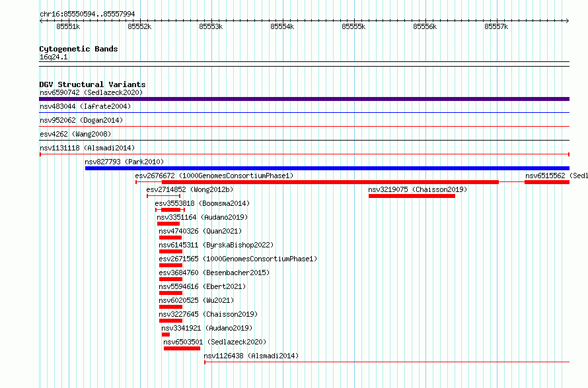Click the 85552k ruler tick label
This screenshot has width=588, height=388.
(139, 26)
